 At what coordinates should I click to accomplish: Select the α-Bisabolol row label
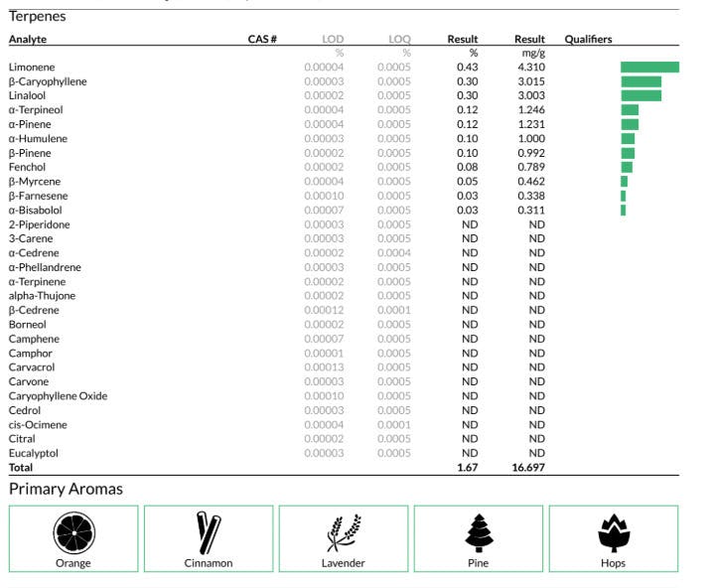point(35,211)
